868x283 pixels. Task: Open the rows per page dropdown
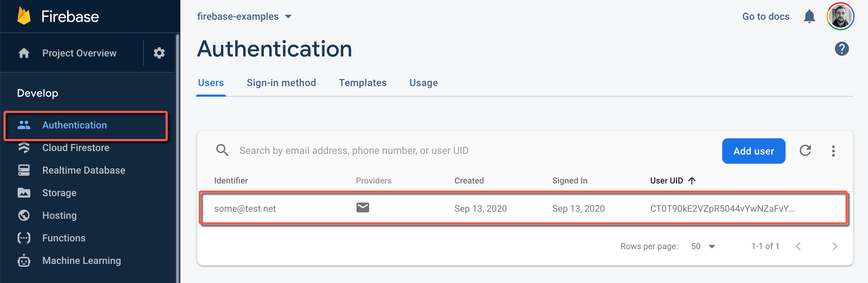(703, 246)
